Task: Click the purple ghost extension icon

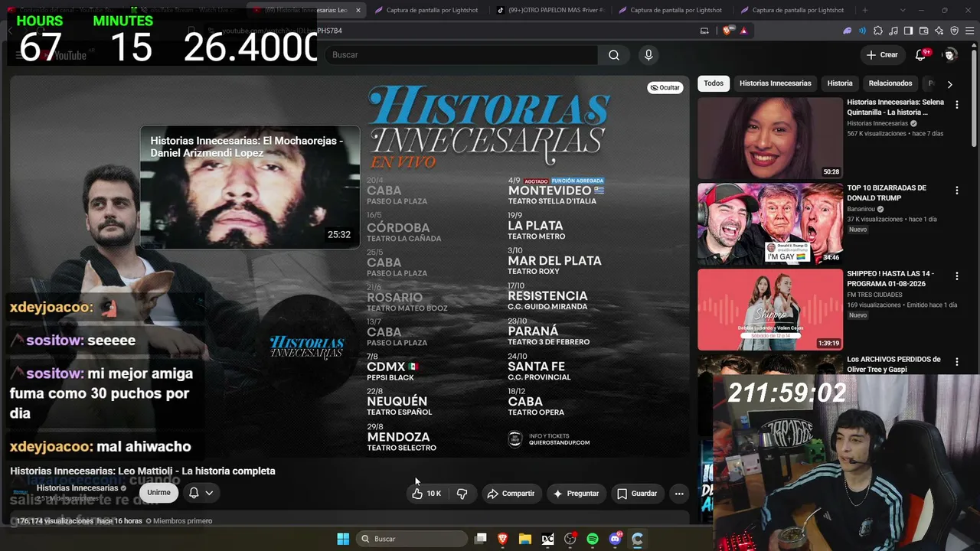Action: [x=848, y=31]
